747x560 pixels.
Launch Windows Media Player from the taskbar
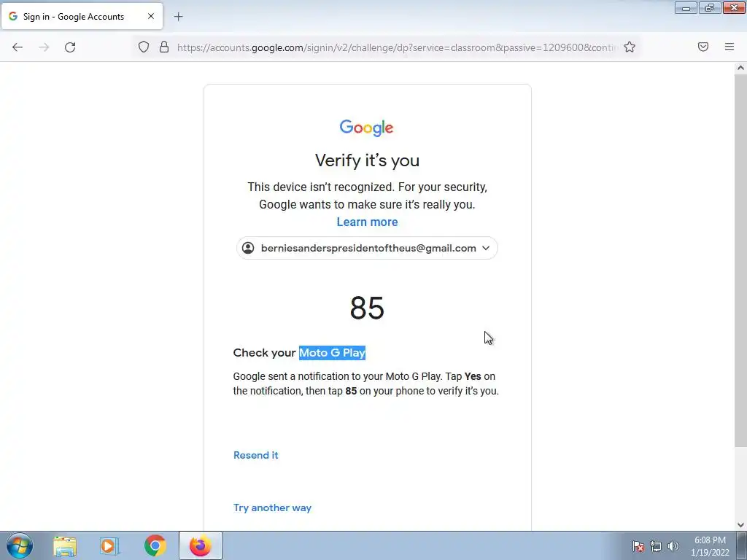(109, 546)
